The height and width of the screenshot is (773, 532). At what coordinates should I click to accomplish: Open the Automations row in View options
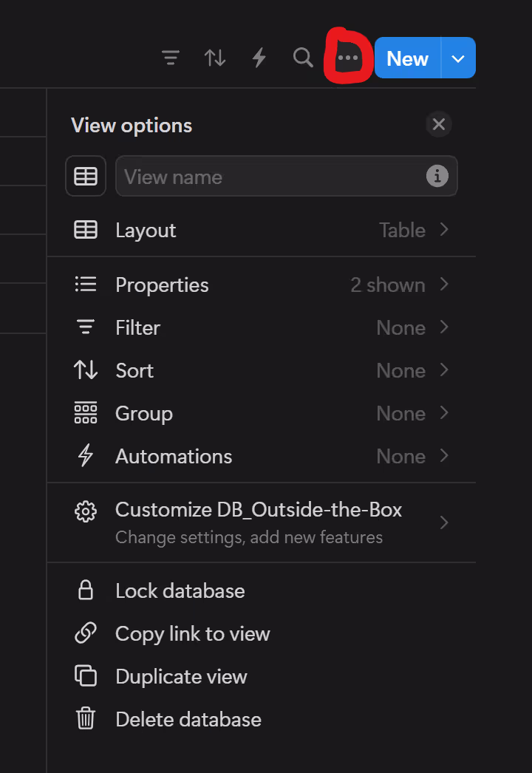point(262,457)
